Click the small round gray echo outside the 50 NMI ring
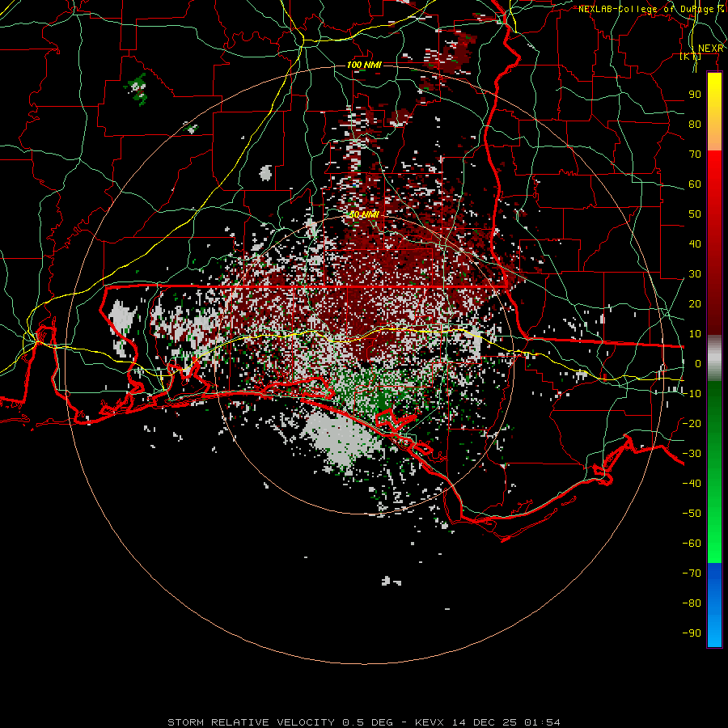Screen dimensions: 728x728 [265, 173]
